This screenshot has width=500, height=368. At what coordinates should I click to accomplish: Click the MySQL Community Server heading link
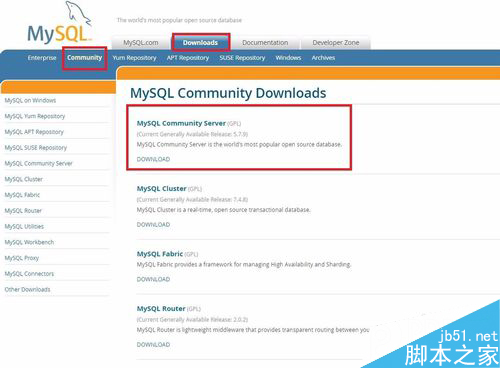(181, 123)
